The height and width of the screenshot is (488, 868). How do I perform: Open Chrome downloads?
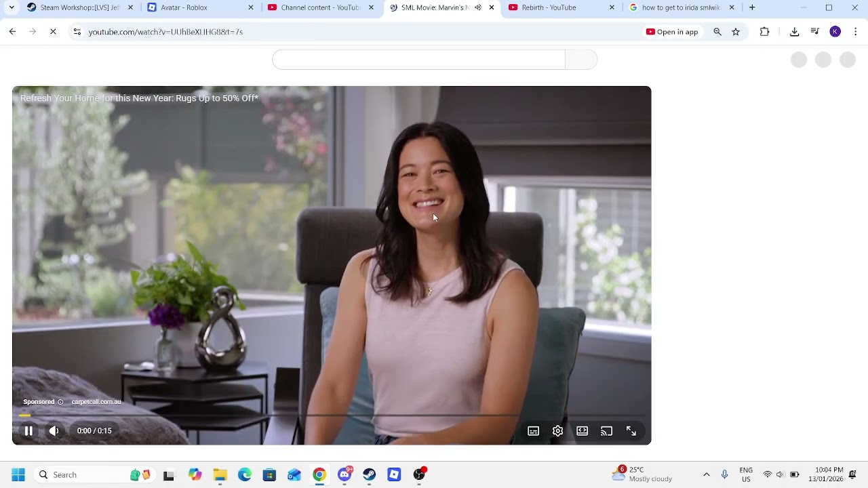tap(795, 32)
